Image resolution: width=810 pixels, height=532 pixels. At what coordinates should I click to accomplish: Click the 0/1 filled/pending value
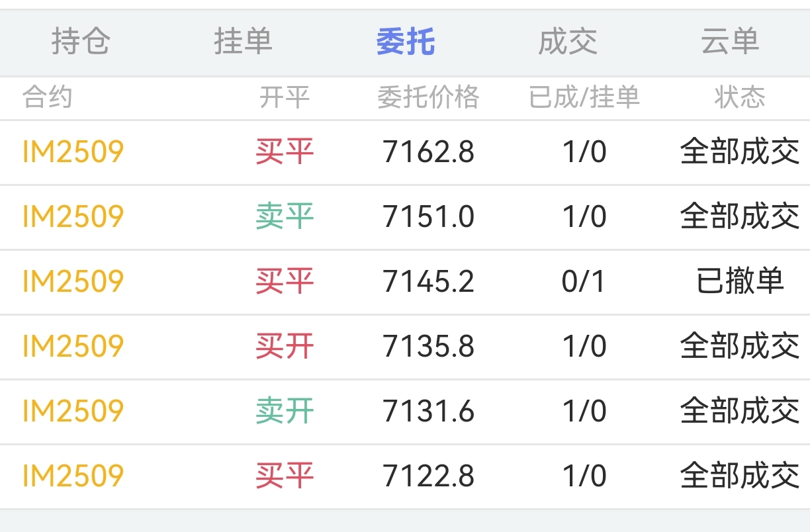click(584, 281)
